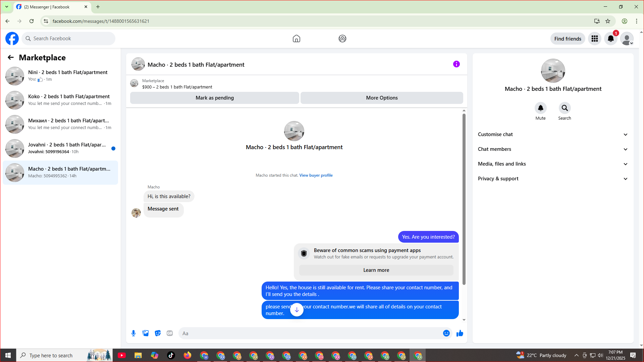Open the Koko conversation
644x362 pixels.
point(60,100)
